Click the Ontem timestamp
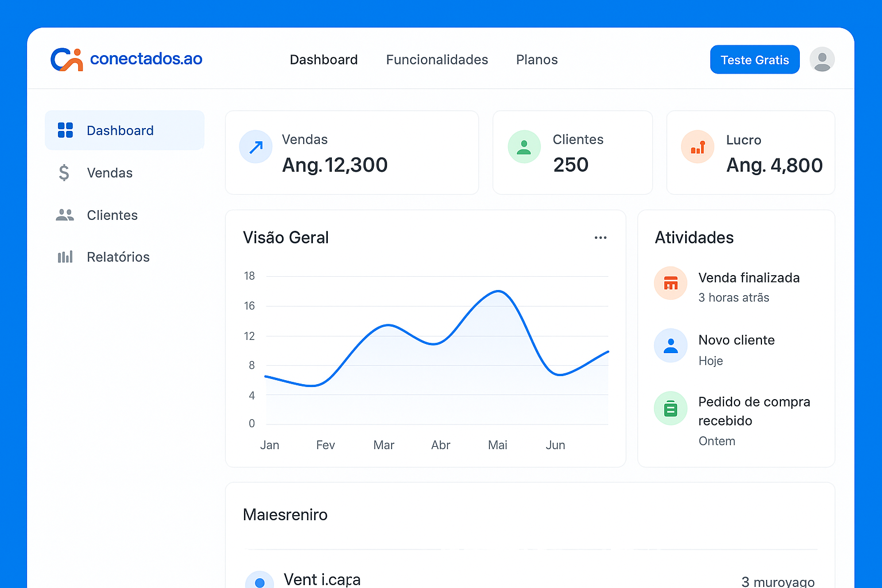Screen dimensions: 882x588 (717, 441)
